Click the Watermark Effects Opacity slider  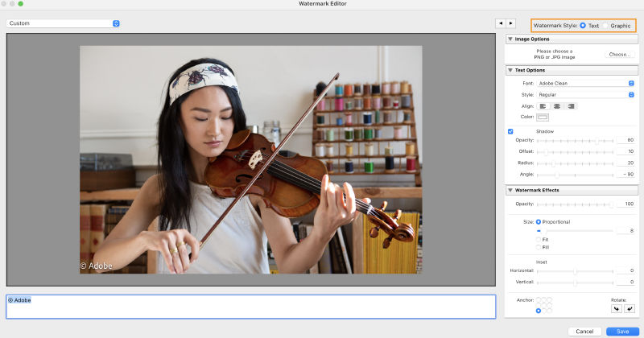[575, 204]
